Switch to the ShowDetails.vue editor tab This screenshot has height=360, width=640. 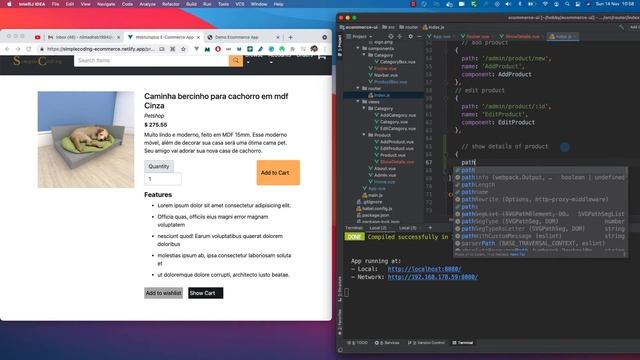coord(522,36)
